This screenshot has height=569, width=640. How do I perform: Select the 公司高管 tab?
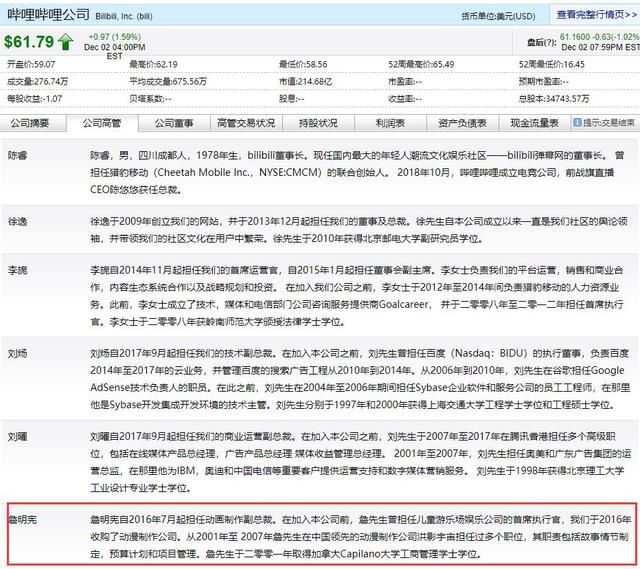[102, 123]
